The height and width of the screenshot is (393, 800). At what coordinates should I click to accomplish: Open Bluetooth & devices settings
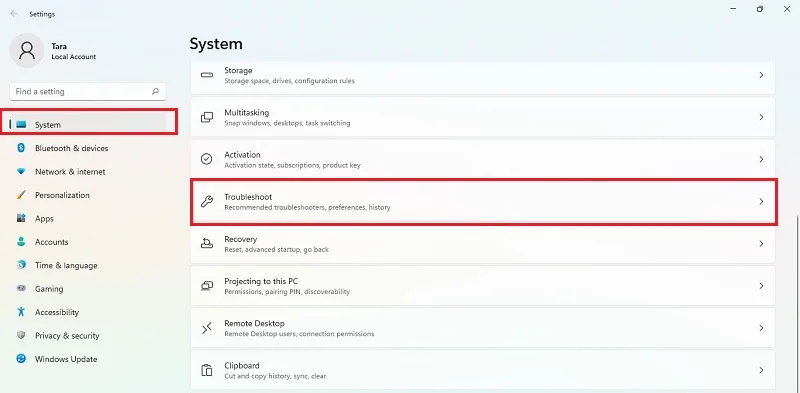pos(88,148)
